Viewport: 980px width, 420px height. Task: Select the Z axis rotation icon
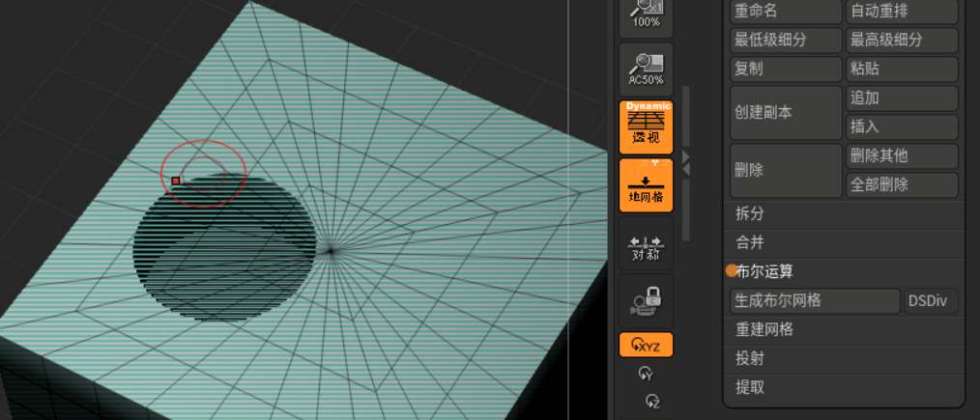[652, 401]
